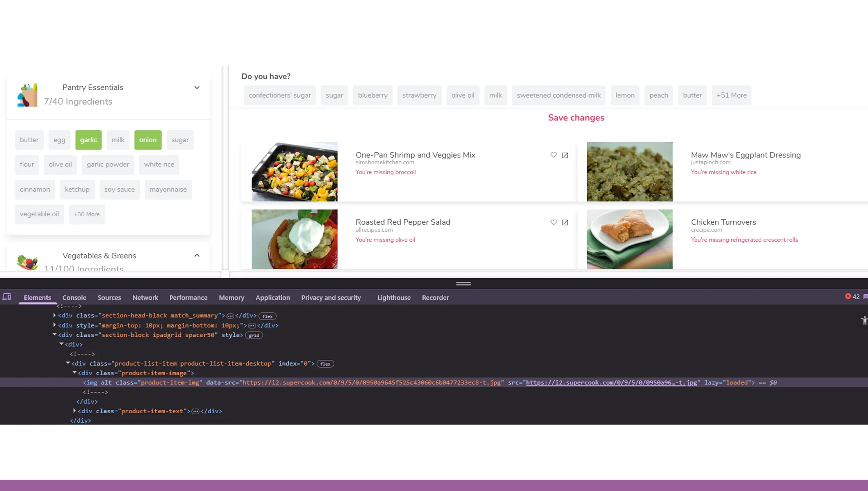Open the Maw Maw's Eggplant Dressing thumbnail
This screenshot has height=491, width=868.
tap(629, 172)
